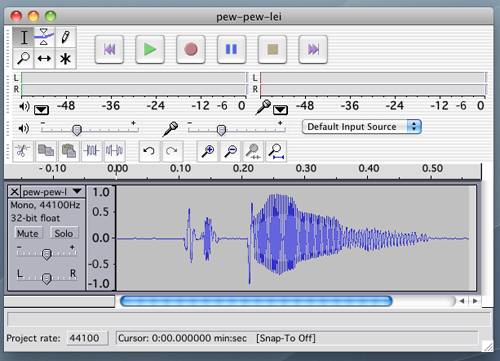Select the Time Shift tool

coord(44,58)
